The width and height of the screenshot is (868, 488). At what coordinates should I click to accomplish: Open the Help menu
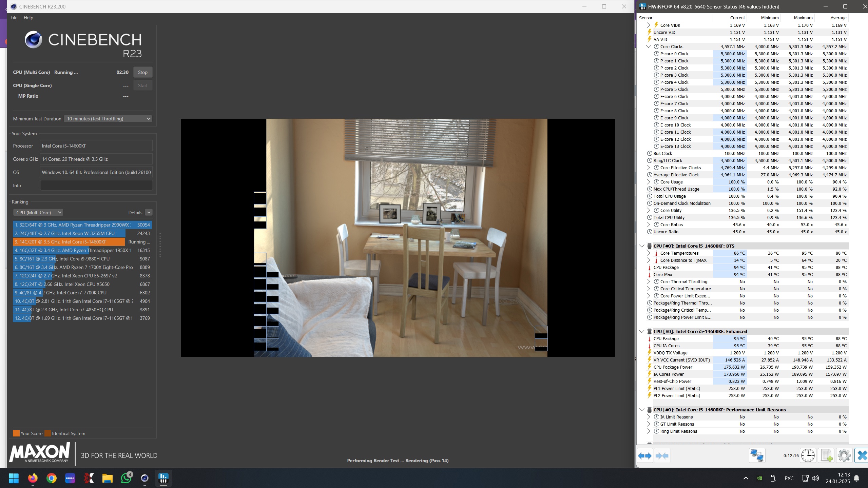[x=28, y=18]
